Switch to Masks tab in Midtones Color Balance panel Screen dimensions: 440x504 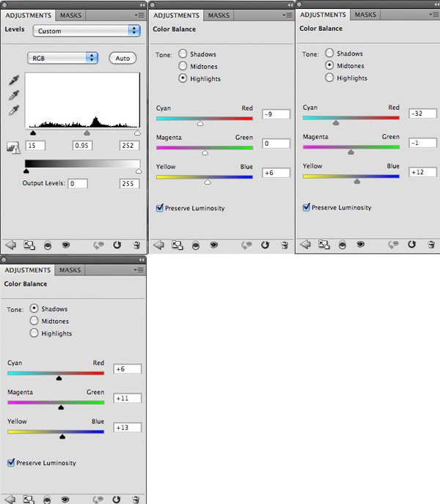365,15
